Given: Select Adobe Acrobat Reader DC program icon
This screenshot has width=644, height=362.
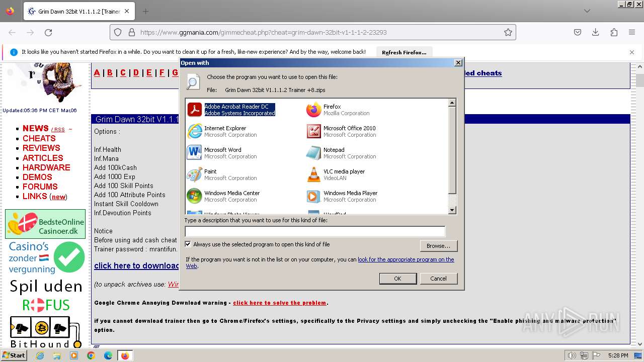Looking at the screenshot, I should pyautogui.click(x=195, y=110).
